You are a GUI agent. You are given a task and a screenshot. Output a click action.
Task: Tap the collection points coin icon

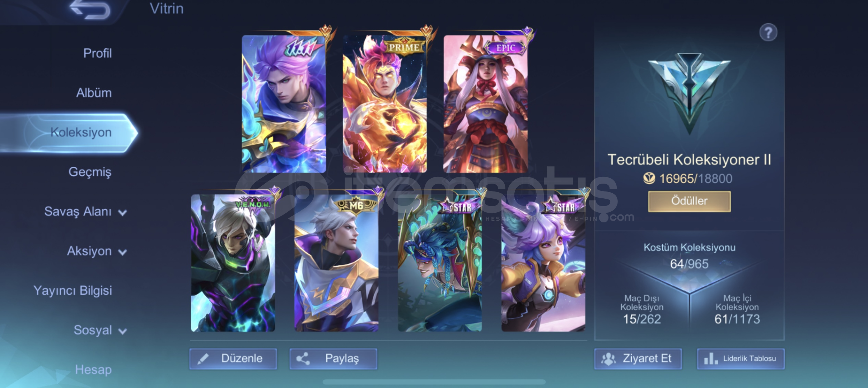649,178
